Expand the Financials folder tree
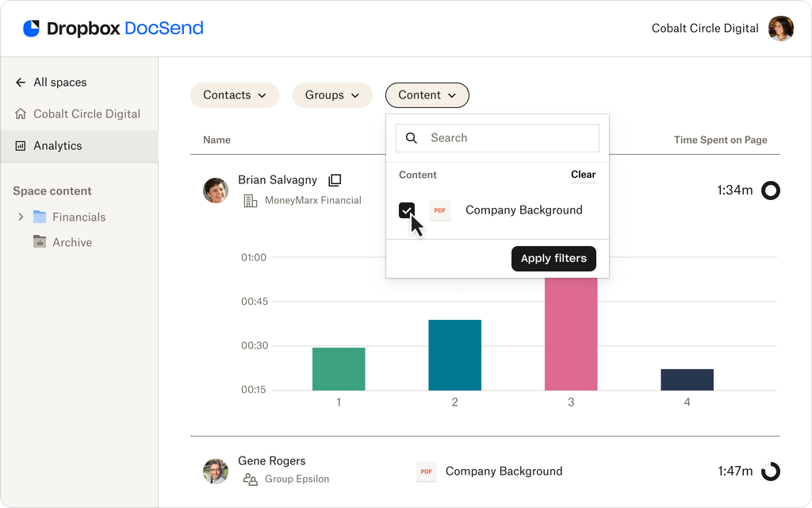This screenshot has width=812, height=508. tap(21, 217)
